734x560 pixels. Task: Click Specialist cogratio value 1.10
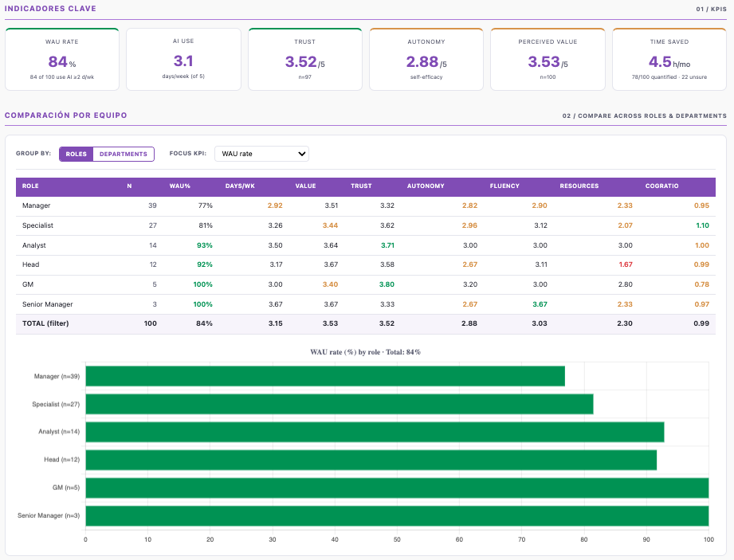pos(702,225)
